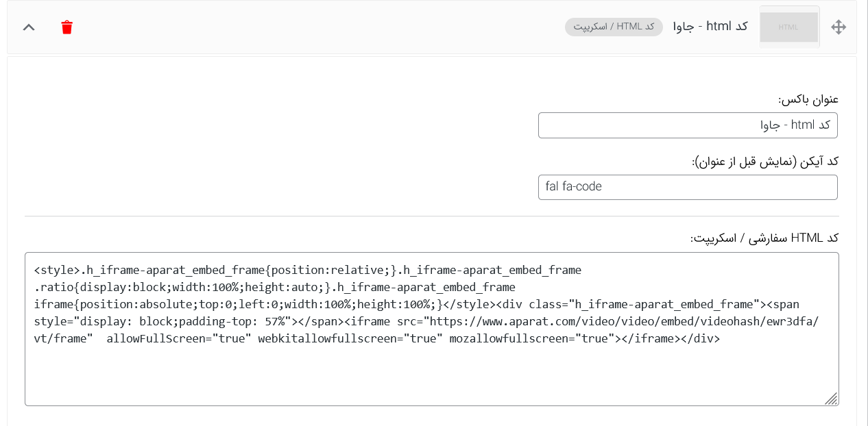The width and height of the screenshot is (868, 426).
Task: Click the 'کد آیکن (نمایش قبل از عنوان)' label
Action: click(x=765, y=162)
